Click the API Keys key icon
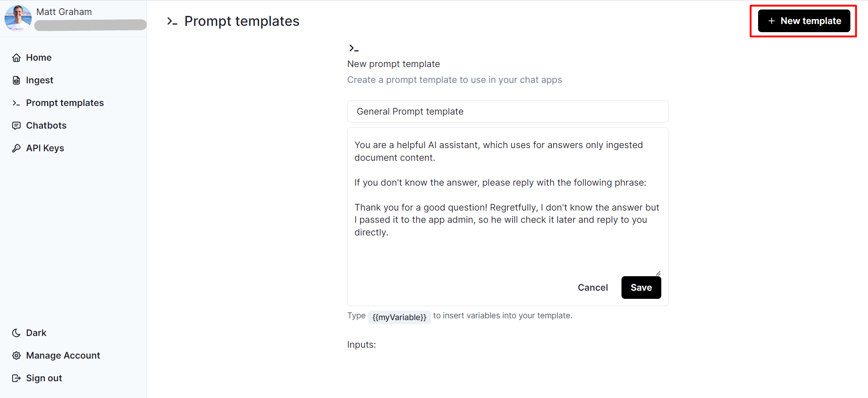Image resolution: width=868 pixels, height=398 pixels. tap(17, 148)
